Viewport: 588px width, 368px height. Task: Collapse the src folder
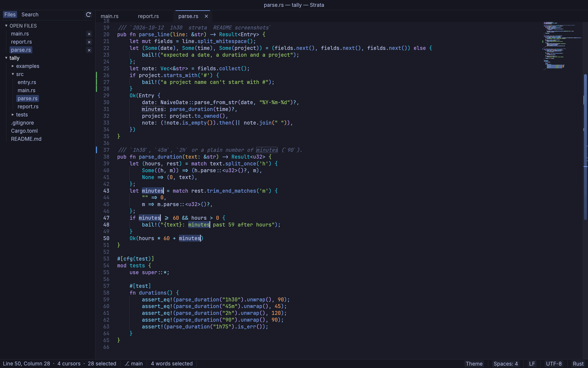[x=13, y=74]
